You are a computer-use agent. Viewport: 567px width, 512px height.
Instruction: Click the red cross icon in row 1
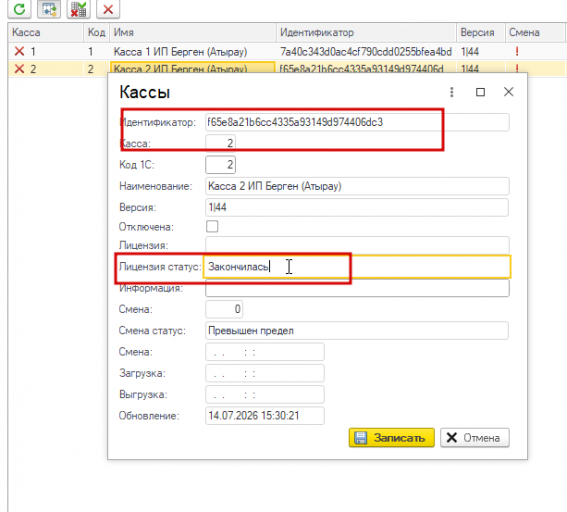(19, 51)
